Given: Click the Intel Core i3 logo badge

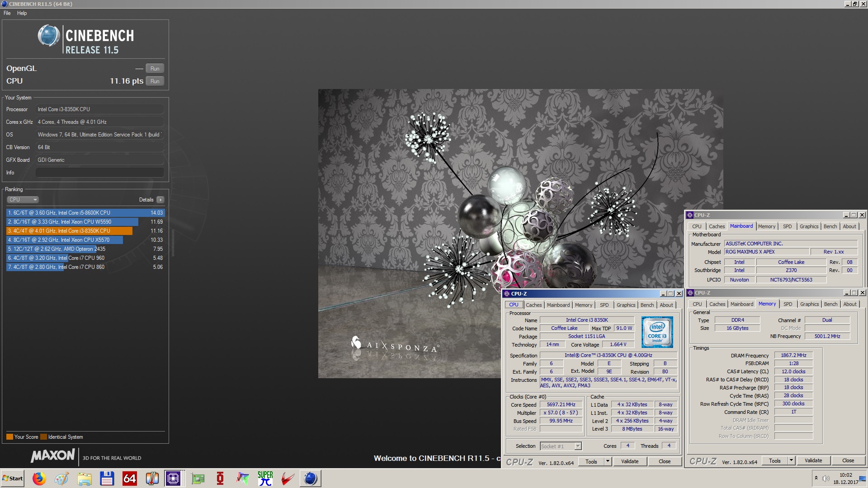Looking at the screenshot, I should [657, 332].
